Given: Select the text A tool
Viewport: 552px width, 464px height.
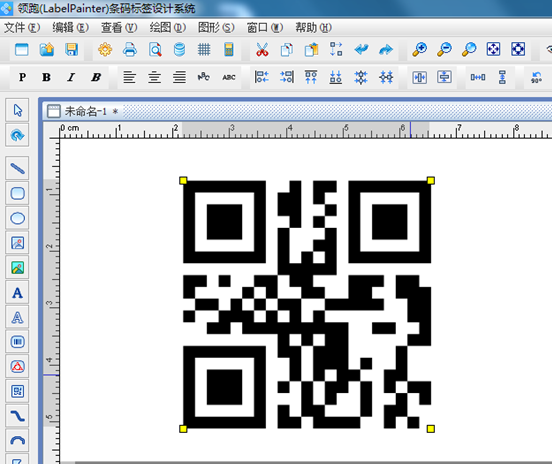Looking at the screenshot, I should (x=17, y=293).
